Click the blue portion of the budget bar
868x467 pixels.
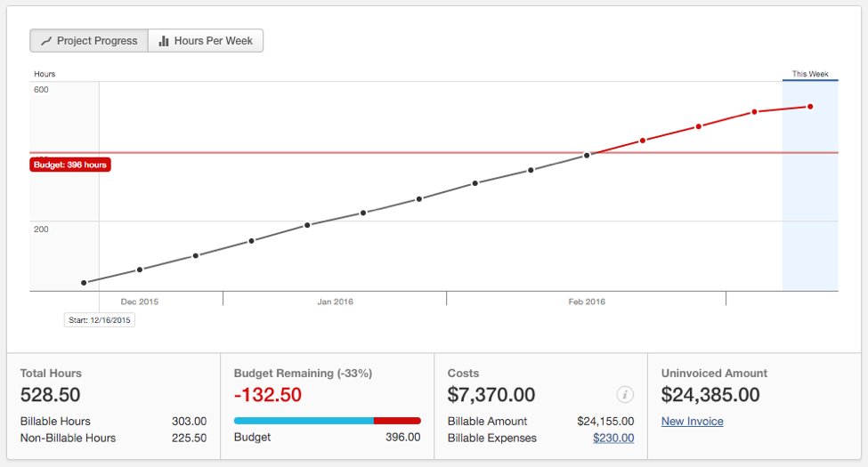[x=303, y=421]
